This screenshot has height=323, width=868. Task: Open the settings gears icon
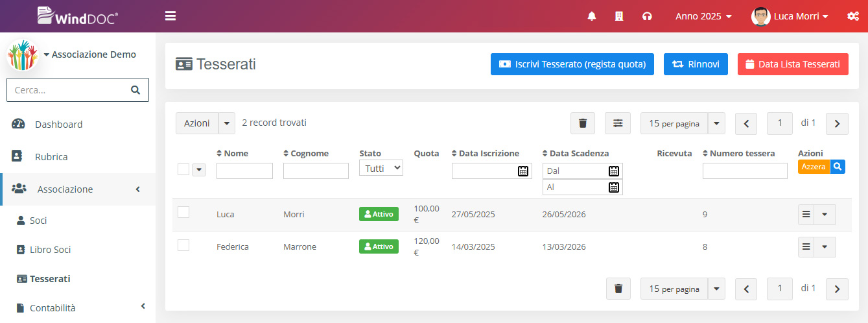(853, 16)
